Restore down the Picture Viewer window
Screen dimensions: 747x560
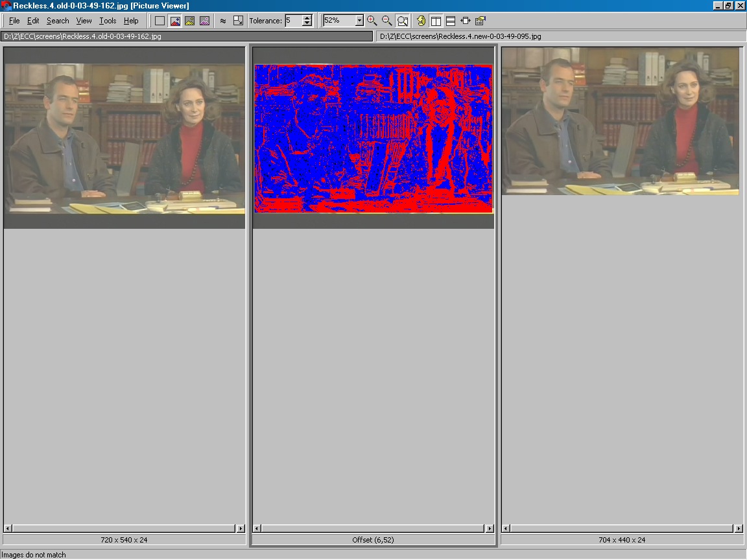(x=728, y=6)
